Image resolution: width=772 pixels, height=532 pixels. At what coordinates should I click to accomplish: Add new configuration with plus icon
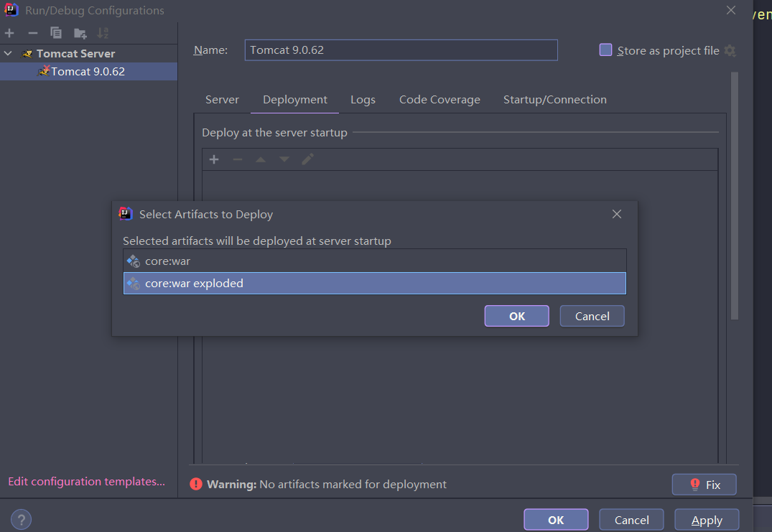coord(9,33)
